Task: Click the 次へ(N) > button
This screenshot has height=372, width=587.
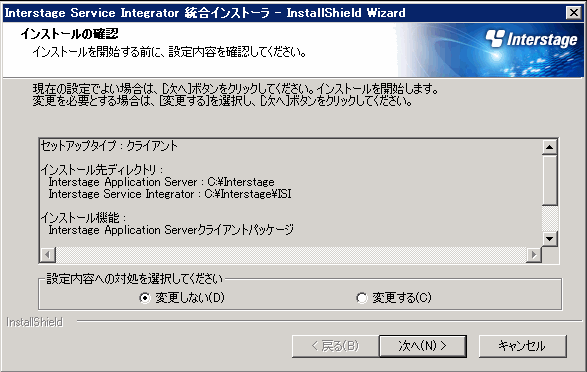Action: tap(423, 346)
